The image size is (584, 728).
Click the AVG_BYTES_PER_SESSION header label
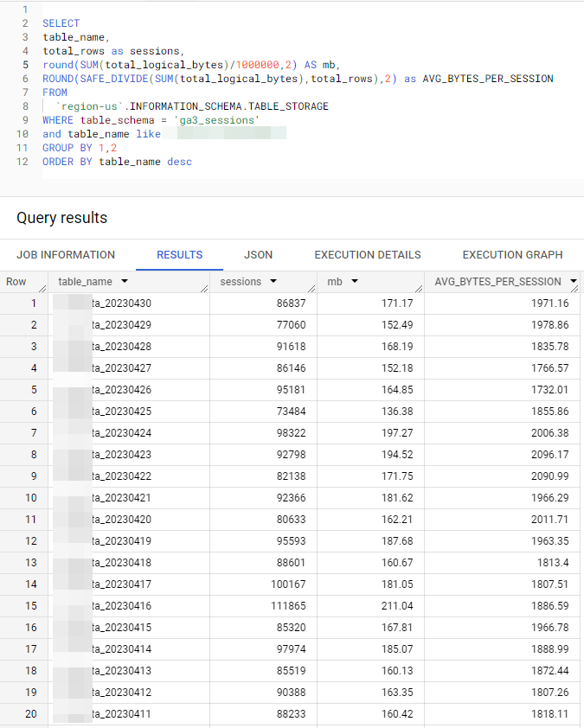497,282
